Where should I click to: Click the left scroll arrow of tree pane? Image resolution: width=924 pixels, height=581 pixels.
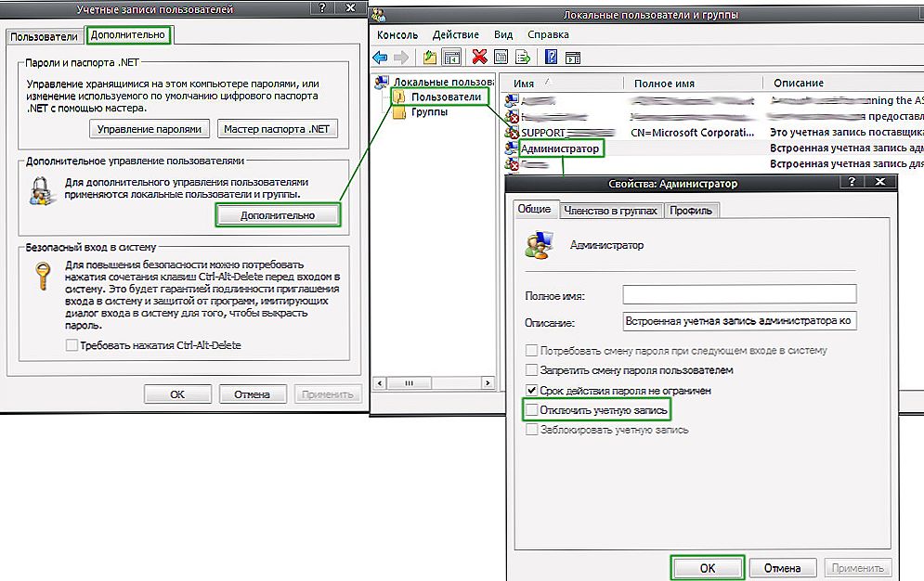(x=380, y=383)
